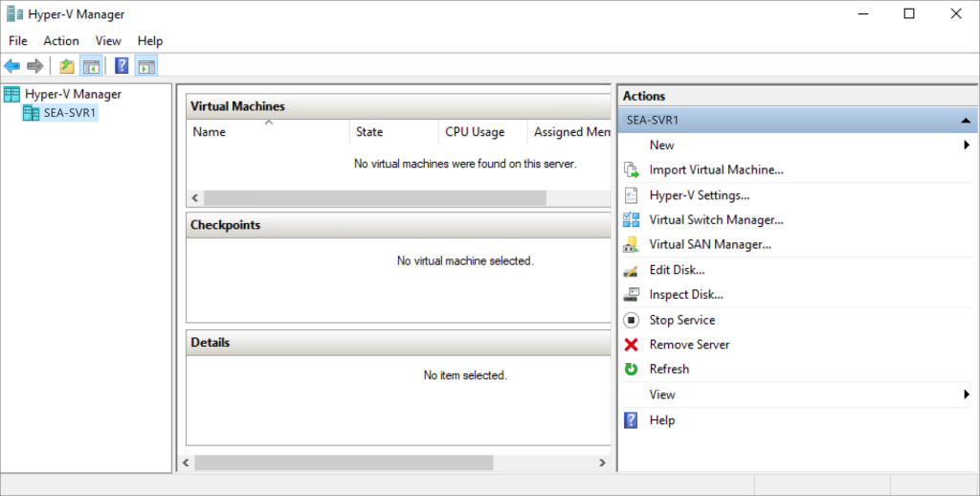Choose Edit Disk... action
The image size is (980, 496).
tap(677, 270)
